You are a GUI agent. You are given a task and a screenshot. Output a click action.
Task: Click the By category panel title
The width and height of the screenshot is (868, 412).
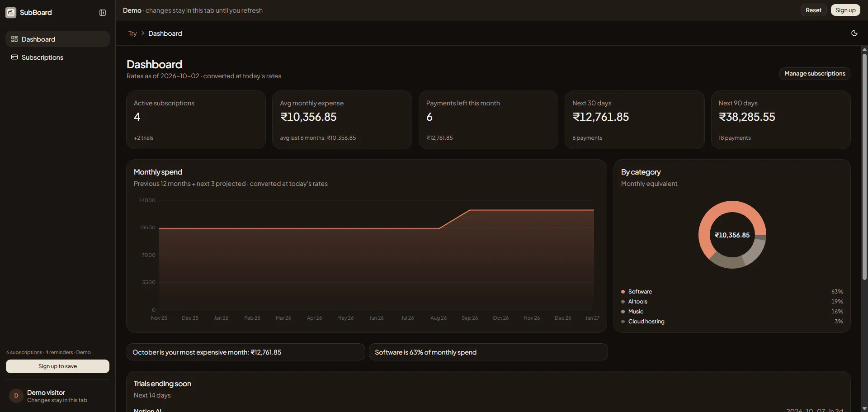(641, 172)
